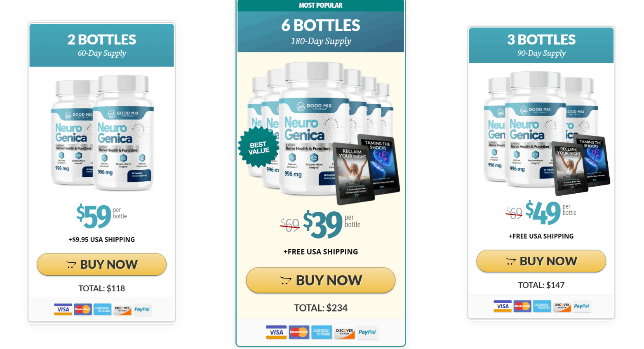Screen dimensions: 644x349
Task: Click BUY NOW for 3 bottles package
Action: tap(541, 261)
